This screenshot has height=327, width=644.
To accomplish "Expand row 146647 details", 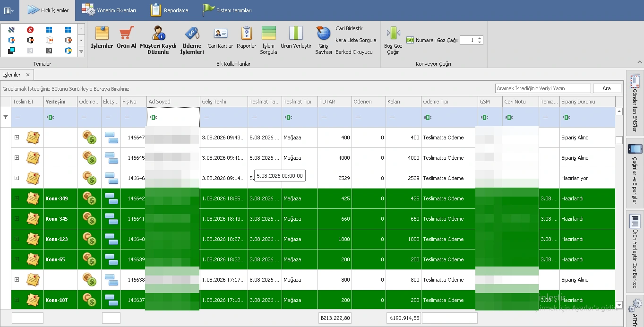I will coord(17,138).
